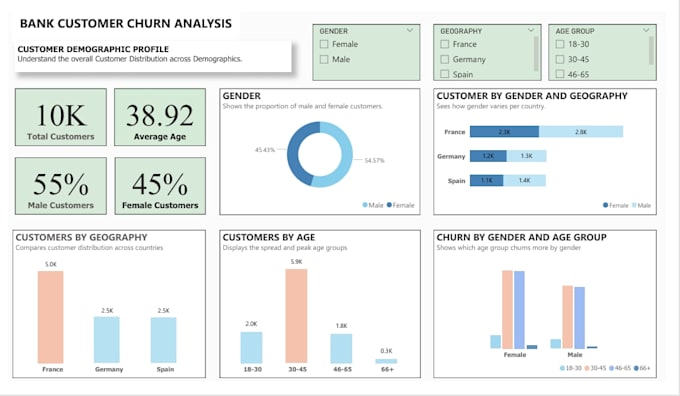This screenshot has width=680, height=396.
Task: Click the 54.57% donut data label
Action: (374, 160)
